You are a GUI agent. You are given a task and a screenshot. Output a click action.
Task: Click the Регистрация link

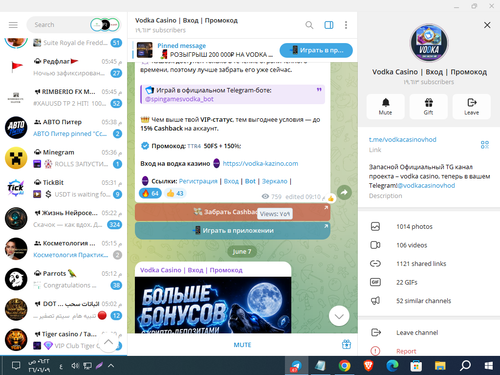[198, 181]
